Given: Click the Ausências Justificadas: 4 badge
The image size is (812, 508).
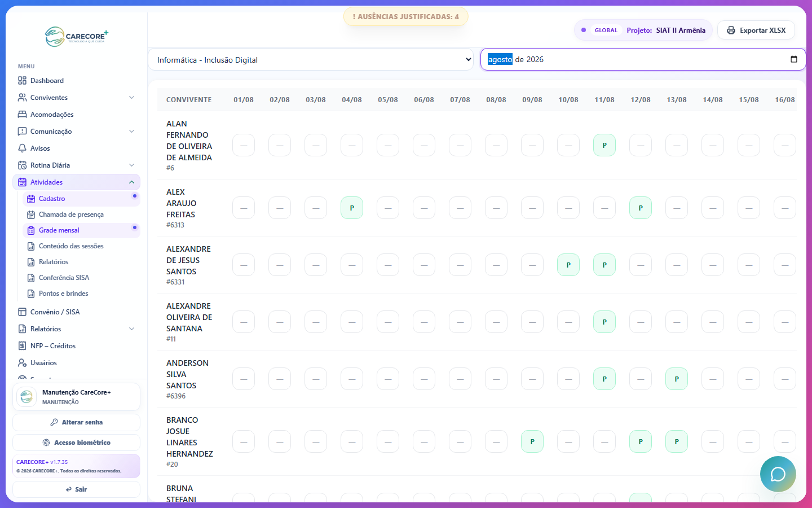Looking at the screenshot, I should tap(406, 17).
